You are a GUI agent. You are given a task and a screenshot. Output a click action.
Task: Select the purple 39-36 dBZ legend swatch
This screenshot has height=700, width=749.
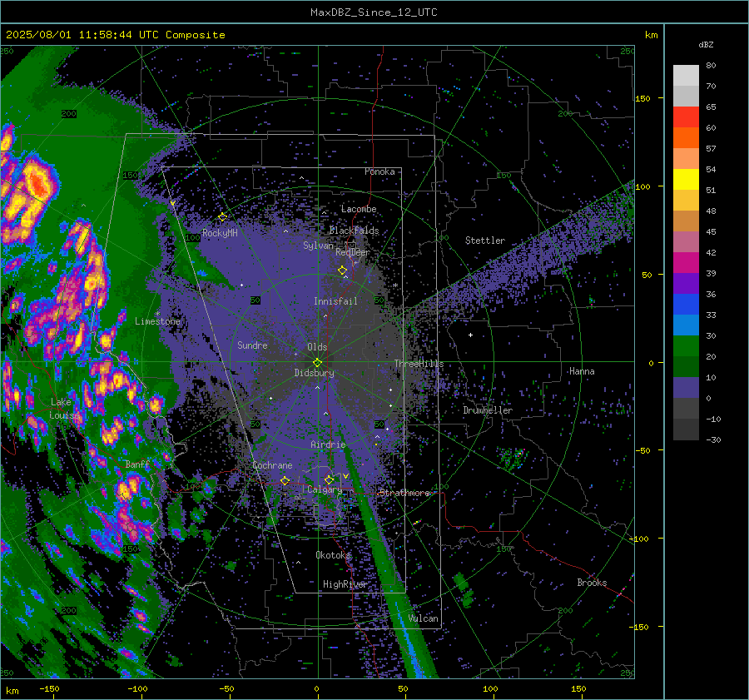(686, 283)
